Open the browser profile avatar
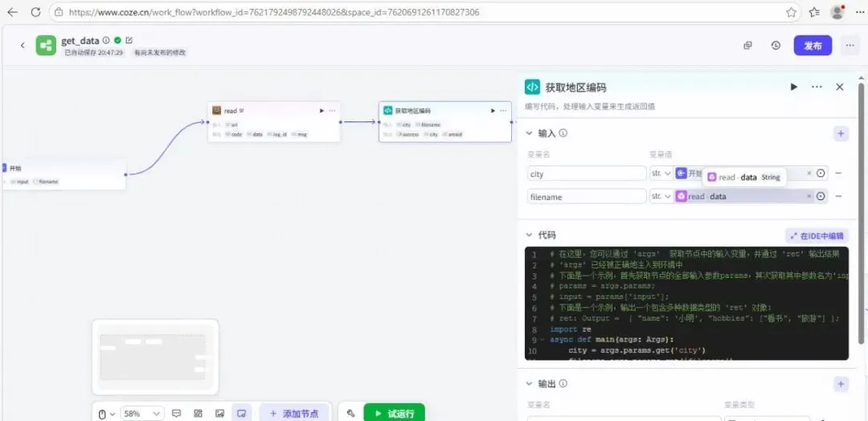The height and width of the screenshot is (421, 868). (837, 12)
